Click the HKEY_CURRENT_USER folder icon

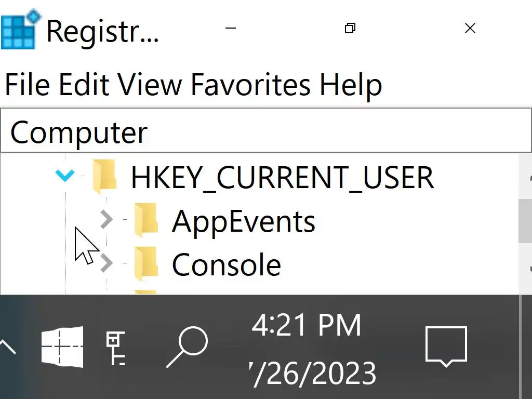[x=104, y=177]
